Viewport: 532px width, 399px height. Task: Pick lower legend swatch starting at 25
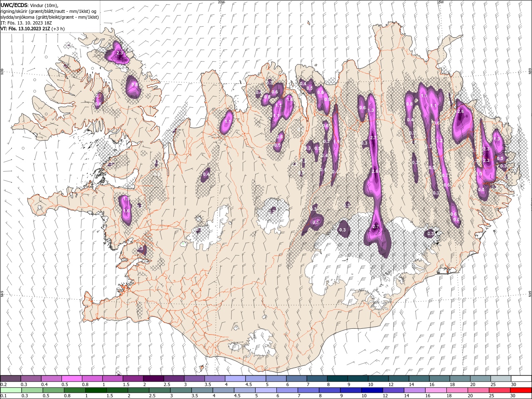(x=500, y=390)
